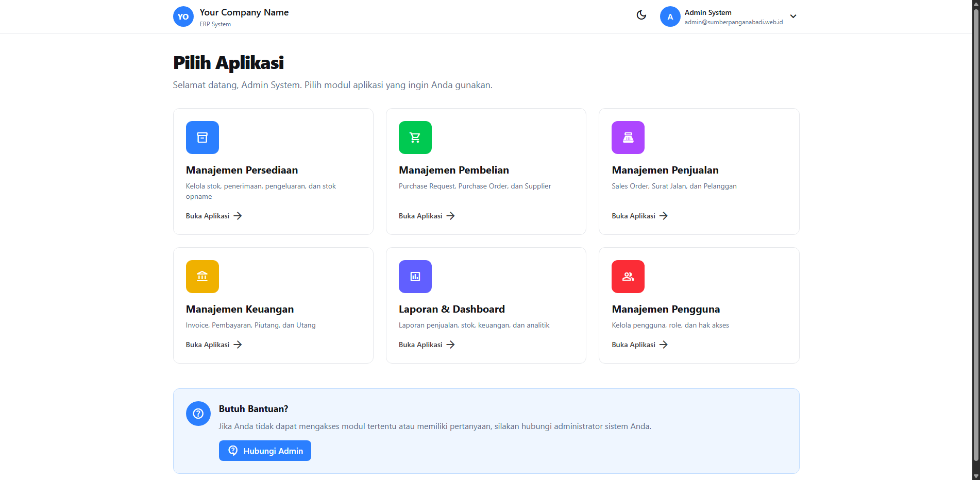The height and width of the screenshot is (480, 980).
Task: Click the blue Manajemen Persediaan archive icon
Action: click(202, 138)
